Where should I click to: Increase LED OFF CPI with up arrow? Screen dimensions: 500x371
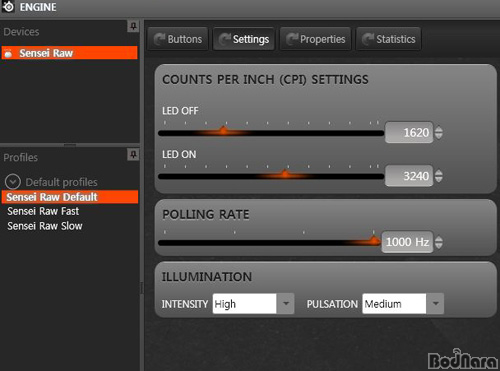coord(439,129)
